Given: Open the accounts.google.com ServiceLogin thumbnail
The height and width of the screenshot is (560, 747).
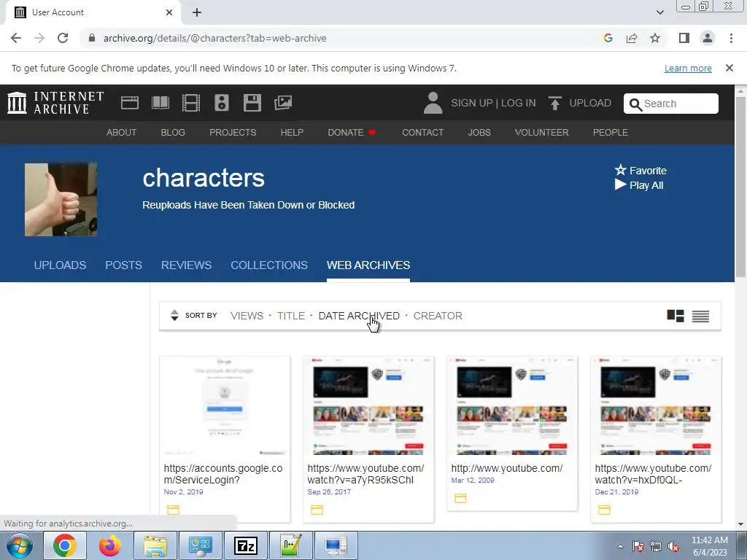Looking at the screenshot, I should coord(225,406).
